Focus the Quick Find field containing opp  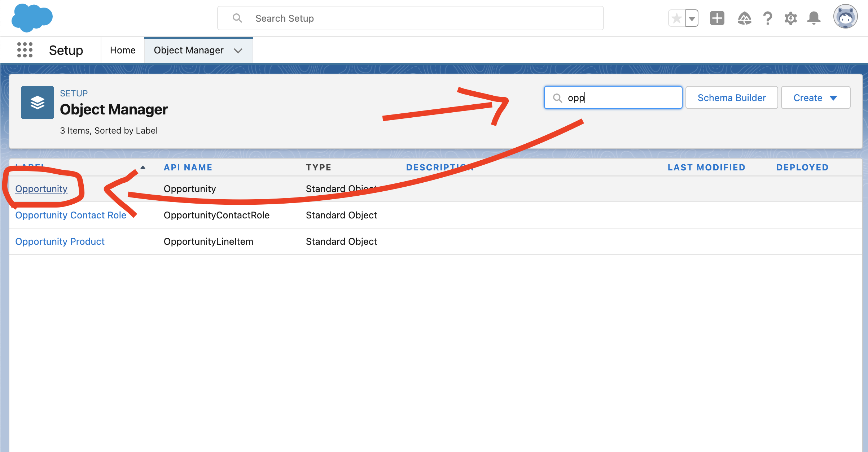coord(613,97)
